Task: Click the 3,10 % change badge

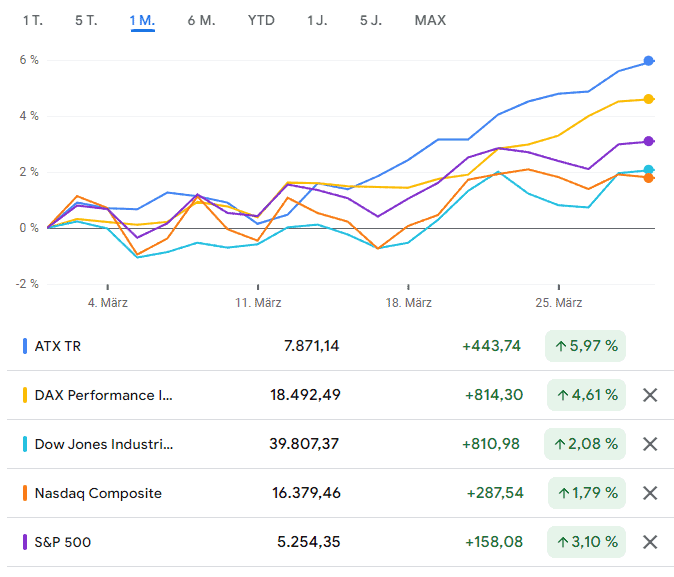Action: pyautogui.click(x=586, y=542)
